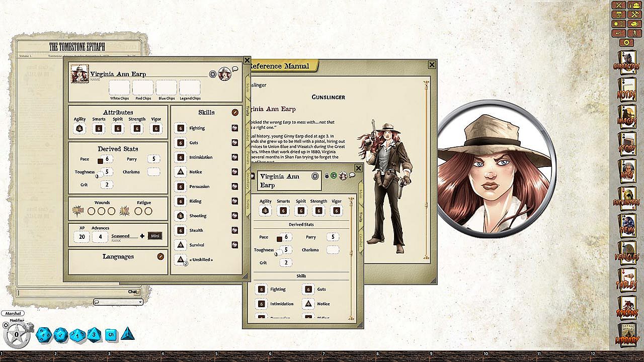Switch to the Powers tab on main sheet
This screenshot has width=644, height=362.
tap(248, 159)
